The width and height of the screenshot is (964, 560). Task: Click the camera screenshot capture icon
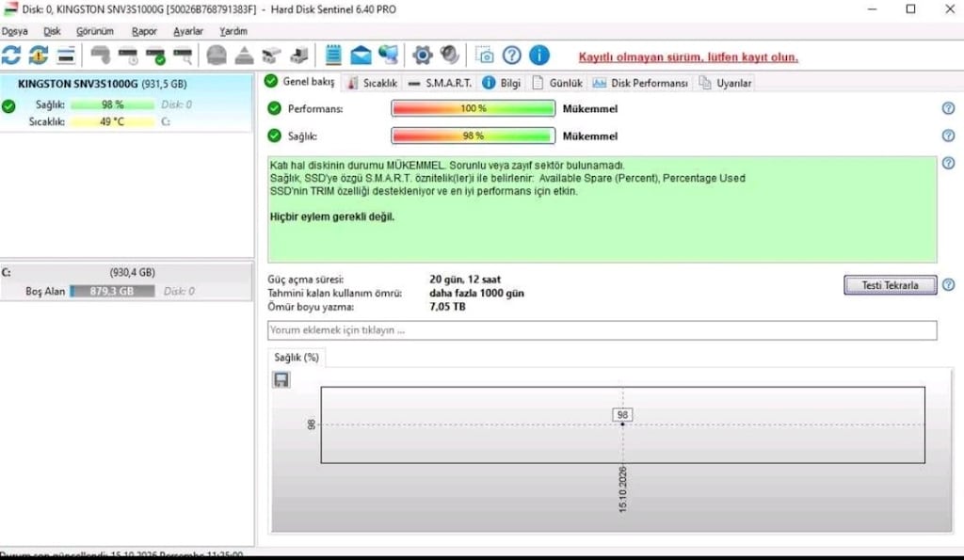485,56
